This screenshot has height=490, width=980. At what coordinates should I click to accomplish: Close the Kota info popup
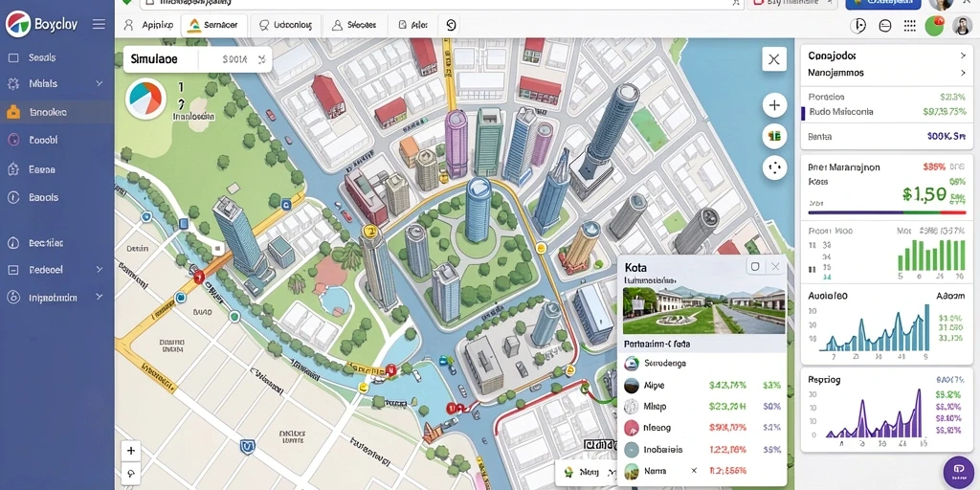click(775, 267)
